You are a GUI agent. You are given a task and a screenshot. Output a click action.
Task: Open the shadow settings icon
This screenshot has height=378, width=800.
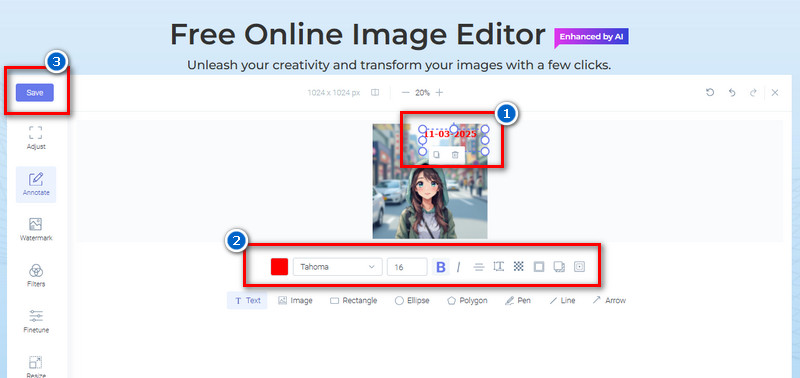point(559,267)
